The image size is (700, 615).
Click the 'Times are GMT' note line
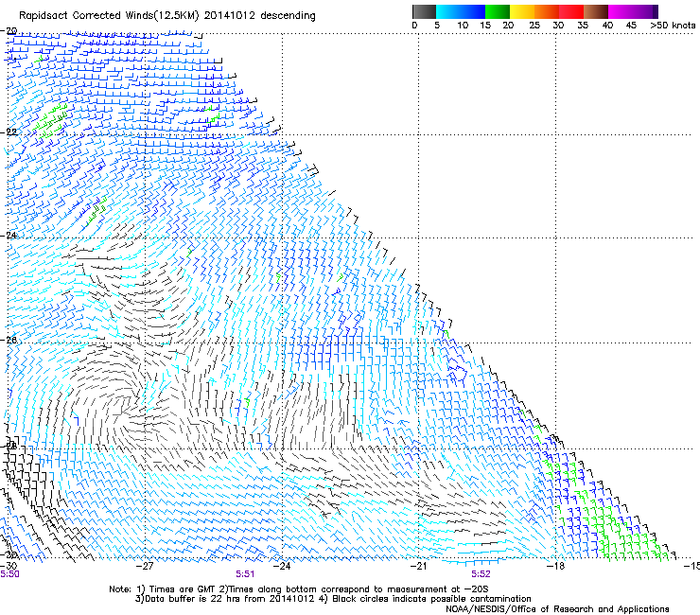coord(298,589)
